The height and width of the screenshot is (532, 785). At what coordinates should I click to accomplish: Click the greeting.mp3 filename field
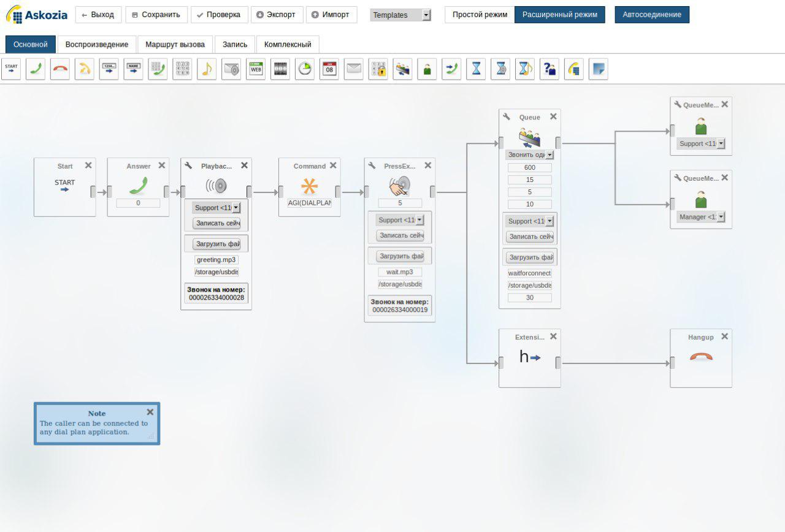click(216, 260)
